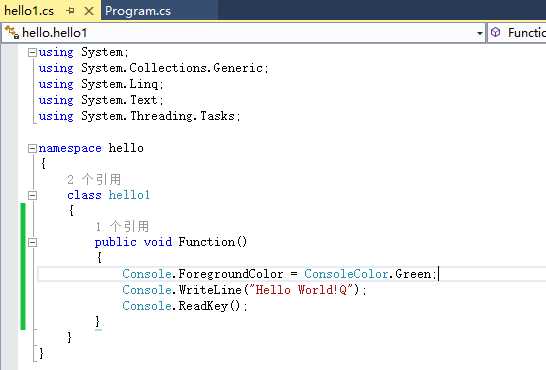Click the class icon beside hello.hello1
The width and height of the screenshot is (546, 370).
(12, 33)
